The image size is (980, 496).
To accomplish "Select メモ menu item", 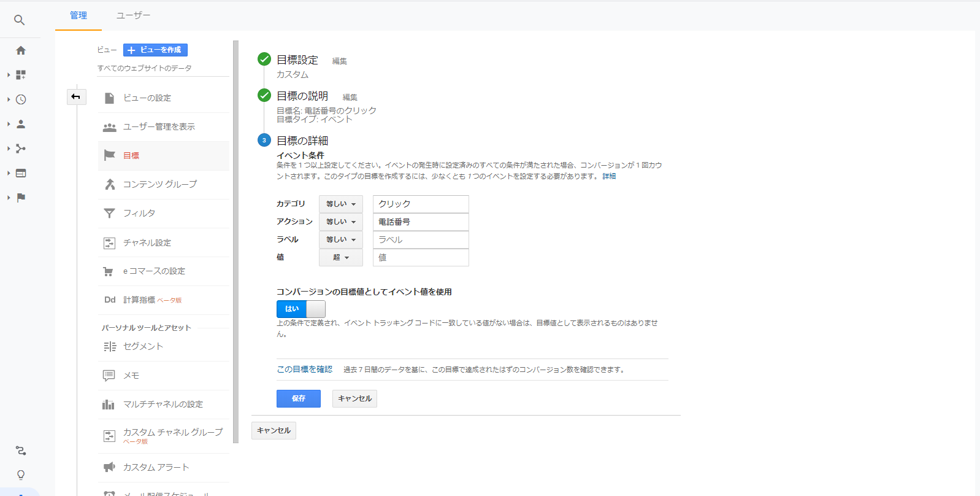I will pos(164,376).
